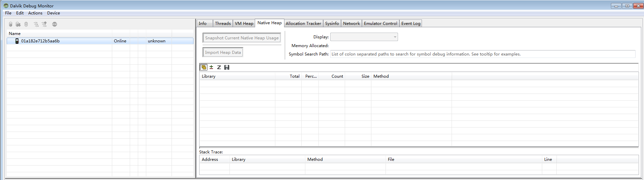Click the save floppy disk icon

[x=227, y=67]
